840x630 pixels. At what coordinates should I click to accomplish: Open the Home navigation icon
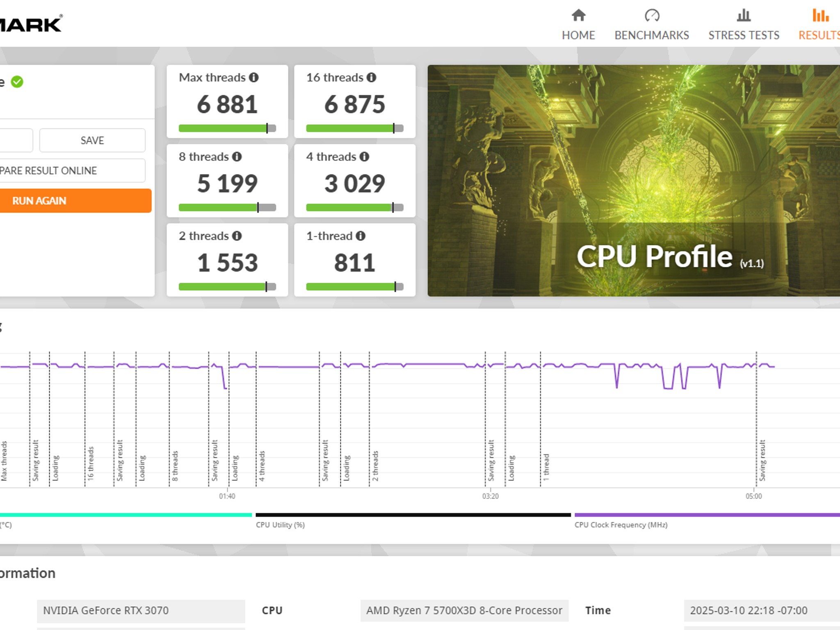578,16
